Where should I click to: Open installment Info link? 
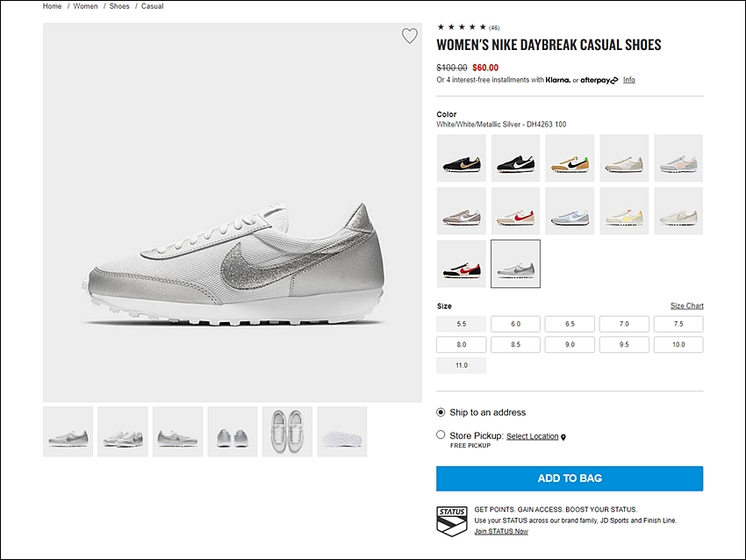click(x=629, y=80)
